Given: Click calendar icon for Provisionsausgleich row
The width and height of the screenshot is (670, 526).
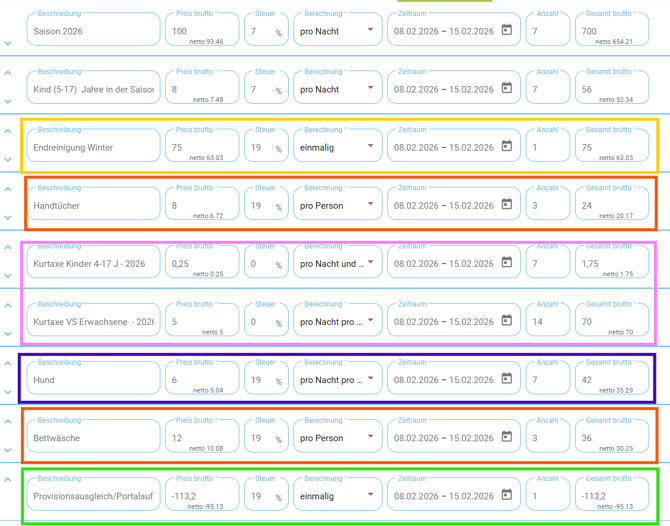Looking at the screenshot, I should (507, 496).
